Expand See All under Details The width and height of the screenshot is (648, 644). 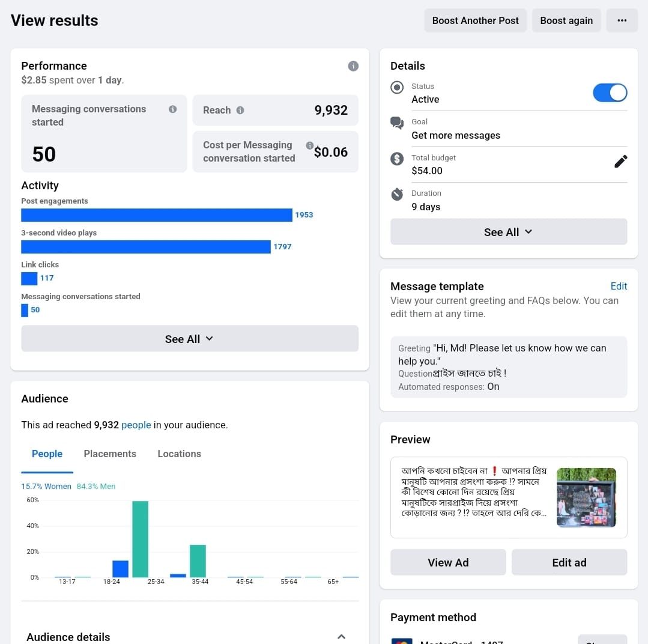click(x=508, y=232)
